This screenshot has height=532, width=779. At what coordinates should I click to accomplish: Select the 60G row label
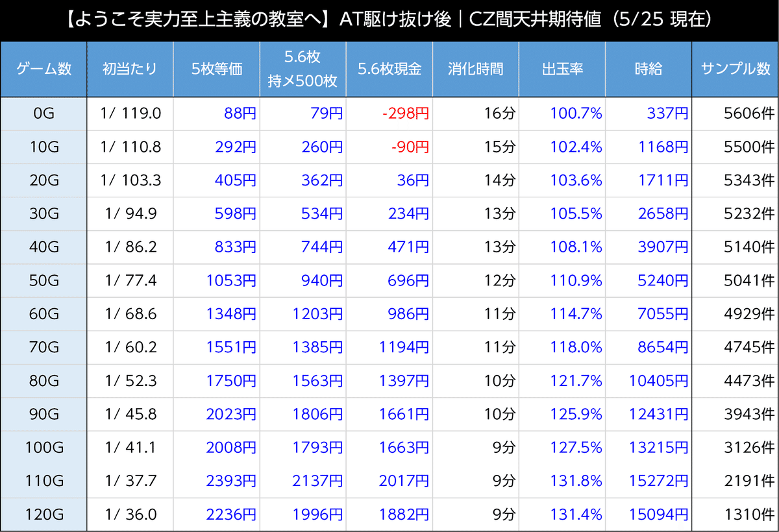click(43, 314)
